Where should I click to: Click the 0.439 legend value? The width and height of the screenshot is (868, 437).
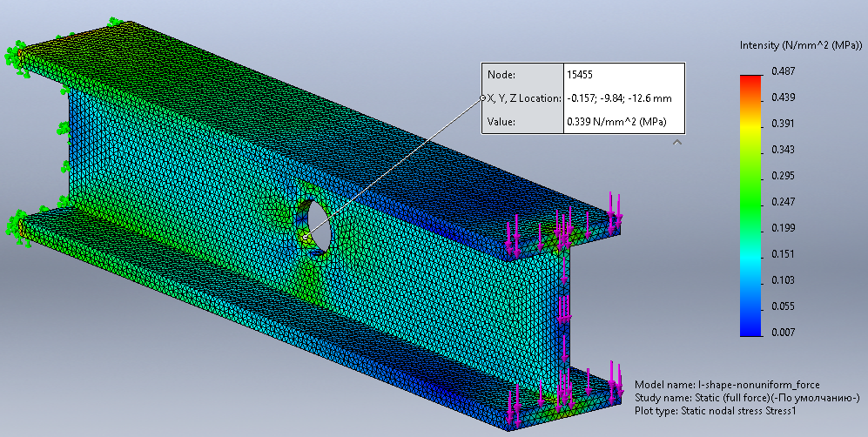point(784,97)
